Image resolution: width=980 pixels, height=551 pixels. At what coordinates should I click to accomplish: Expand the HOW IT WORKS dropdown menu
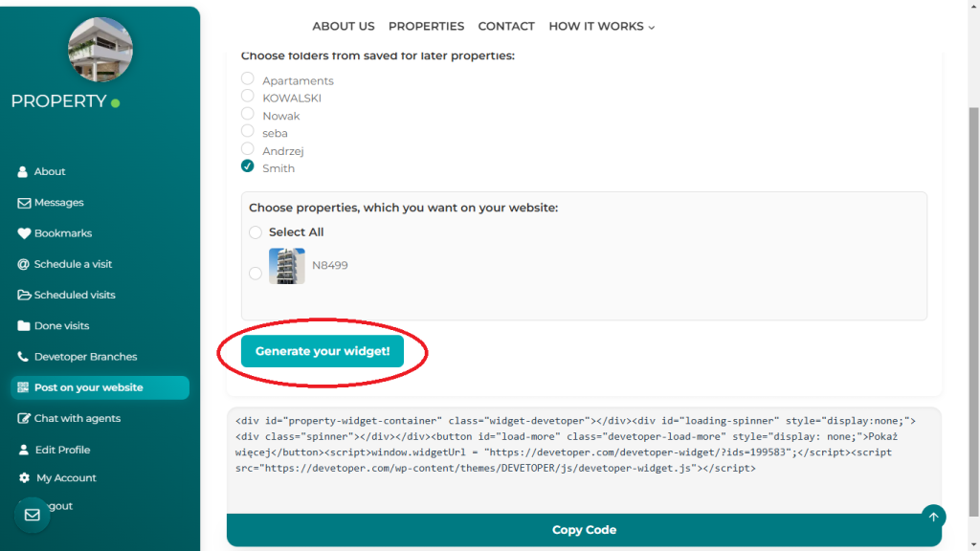coord(601,27)
